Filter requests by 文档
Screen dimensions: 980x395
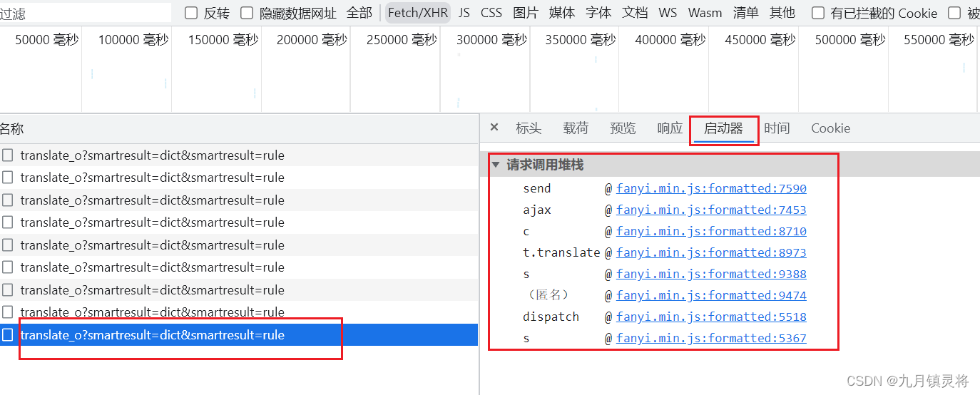click(635, 13)
